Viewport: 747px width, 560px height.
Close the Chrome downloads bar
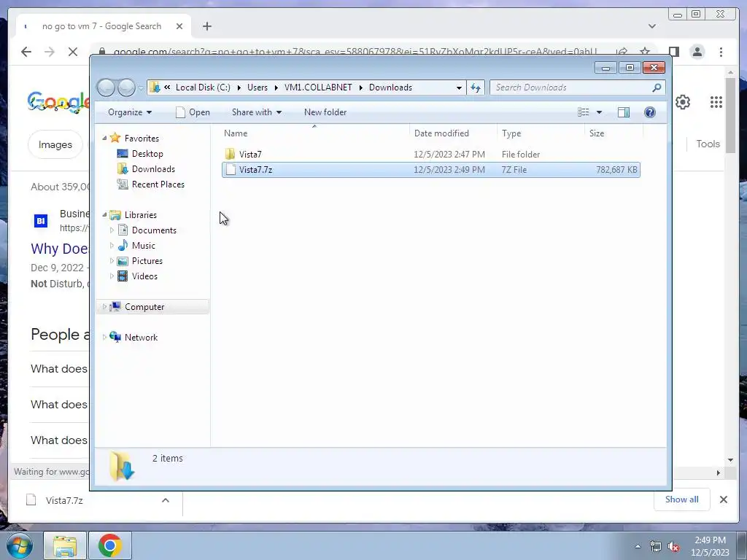[x=723, y=499]
